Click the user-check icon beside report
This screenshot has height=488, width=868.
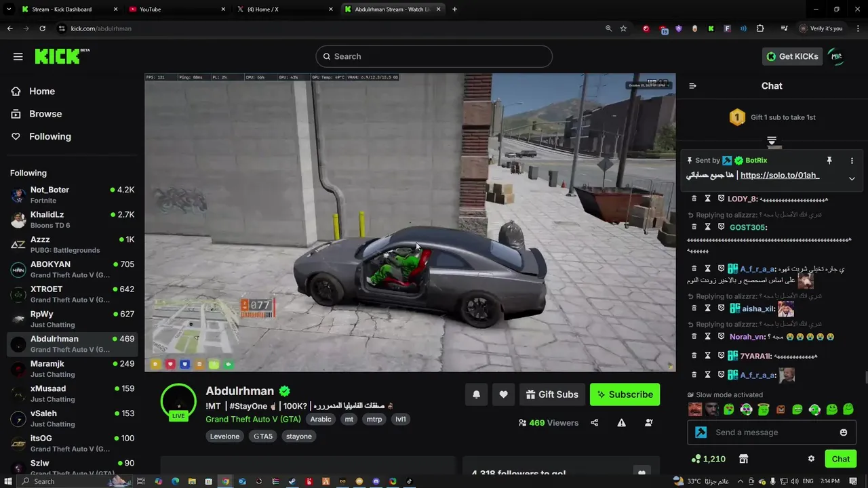[649, 422]
